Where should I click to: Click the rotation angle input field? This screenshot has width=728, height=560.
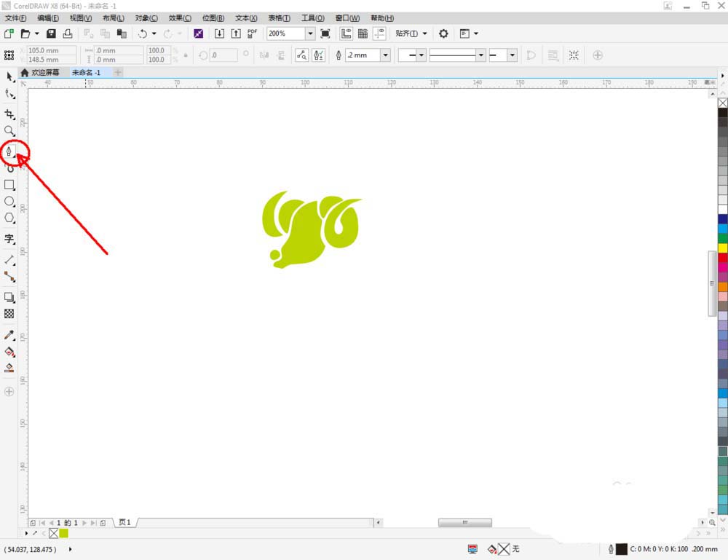(223, 55)
